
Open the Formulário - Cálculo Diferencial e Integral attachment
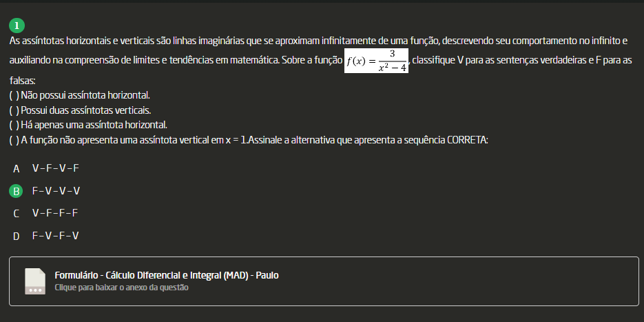coord(167,276)
